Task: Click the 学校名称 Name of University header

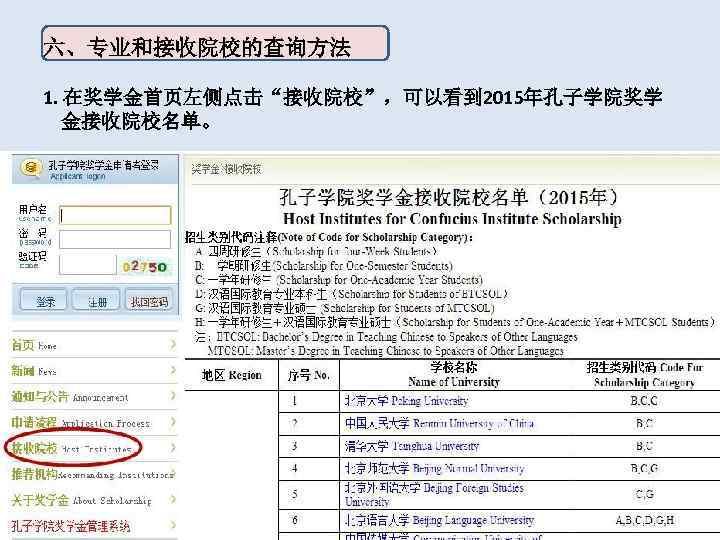Action: [x=454, y=374]
